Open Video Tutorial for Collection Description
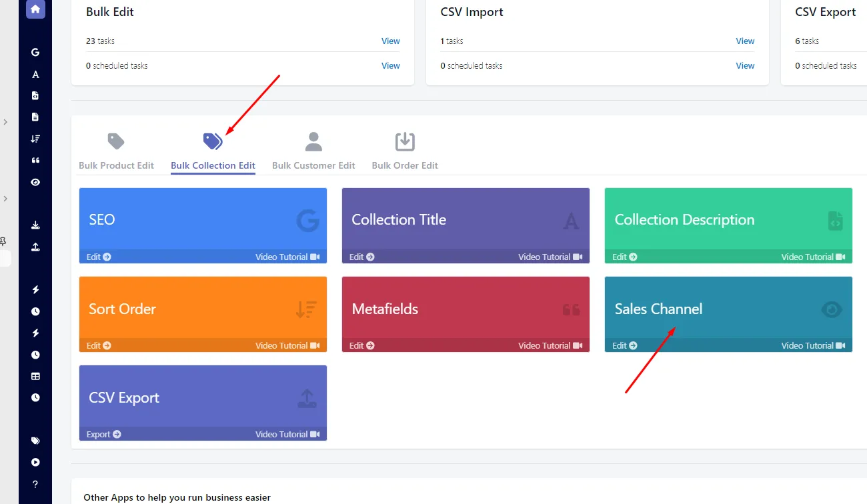Image resolution: width=867 pixels, height=504 pixels. [813, 257]
